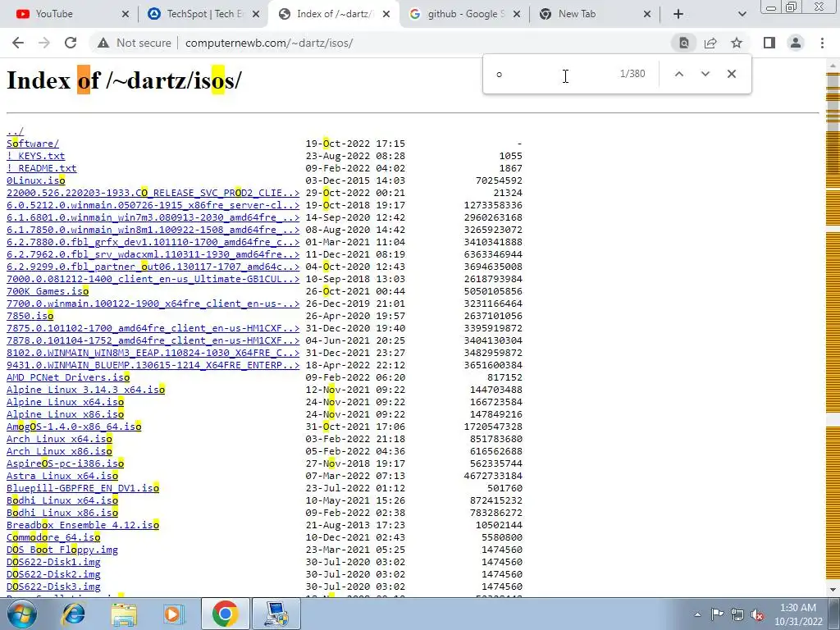
Task: Click the DOS622-Disk2.img link
Action: [x=53, y=575]
